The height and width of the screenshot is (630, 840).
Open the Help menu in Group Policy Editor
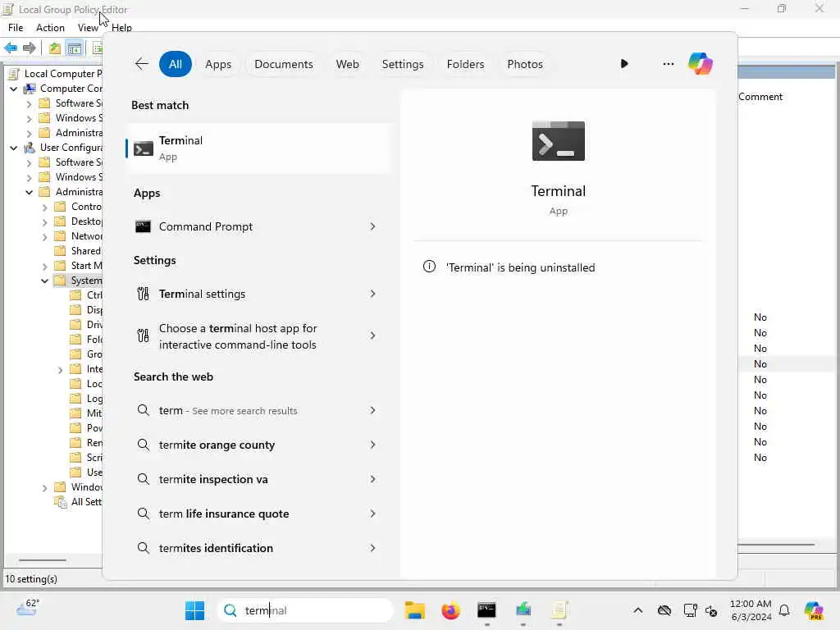121,28
